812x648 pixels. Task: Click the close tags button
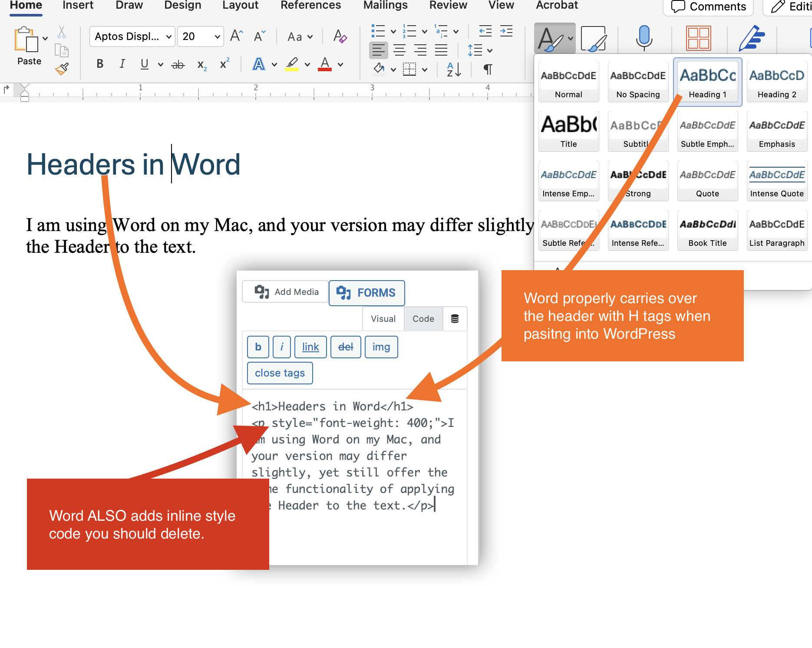tap(280, 373)
